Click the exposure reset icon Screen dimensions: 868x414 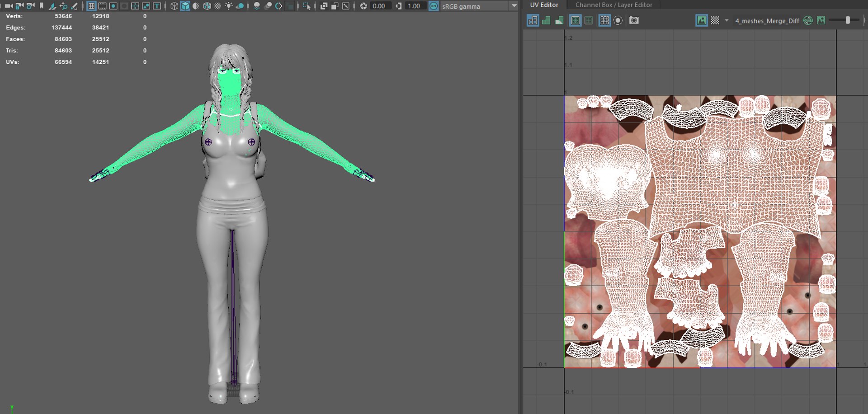(363, 6)
